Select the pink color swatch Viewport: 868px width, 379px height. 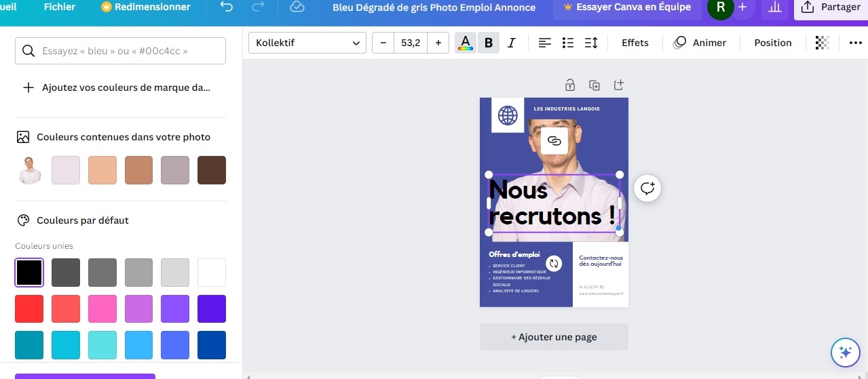102,309
